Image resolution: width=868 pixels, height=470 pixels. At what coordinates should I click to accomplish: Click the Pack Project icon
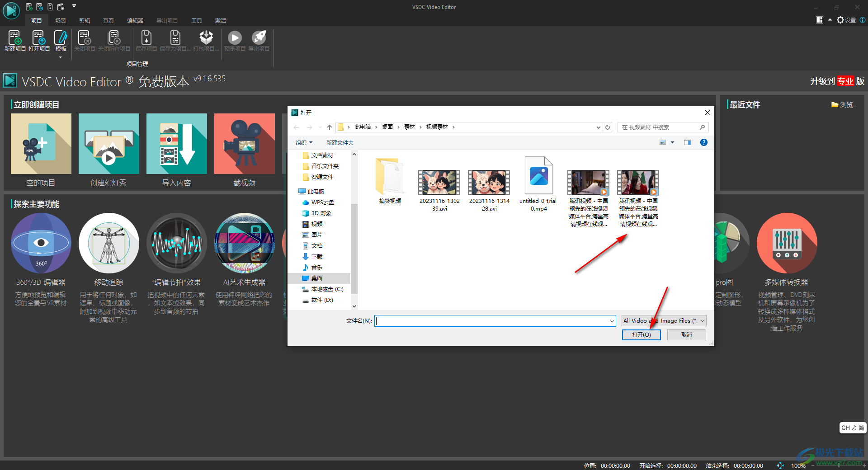(x=206, y=41)
